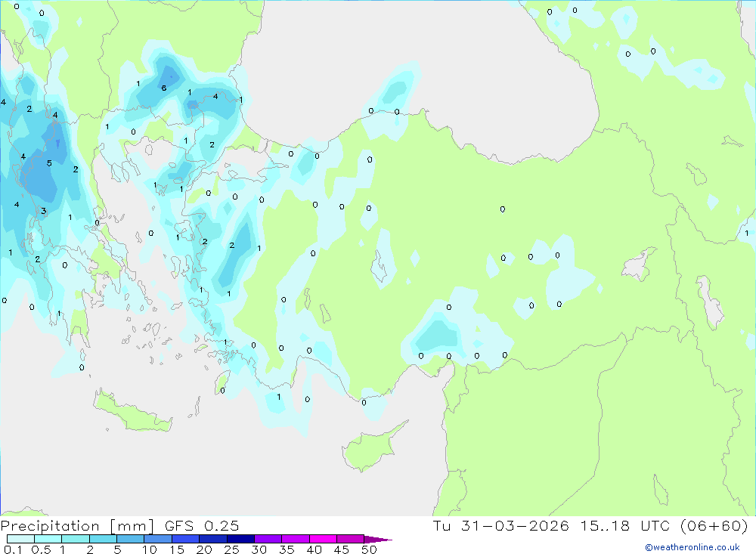Screen dimensions: 756x554
Task: Click the '40' legend scale label
Action: coord(314,549)
